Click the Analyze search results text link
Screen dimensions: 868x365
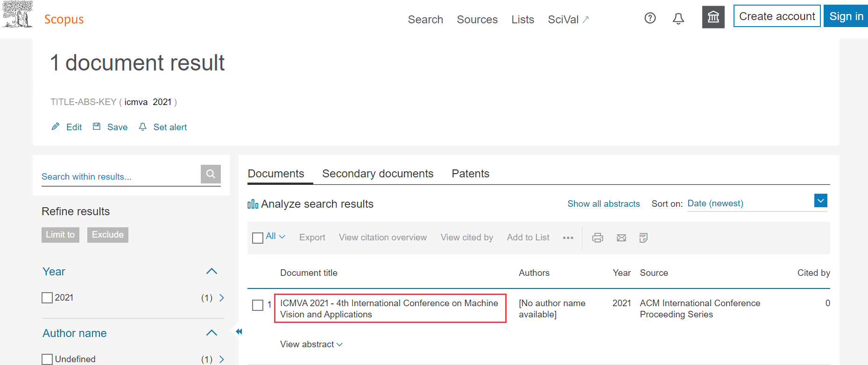[x=317, y=204]
